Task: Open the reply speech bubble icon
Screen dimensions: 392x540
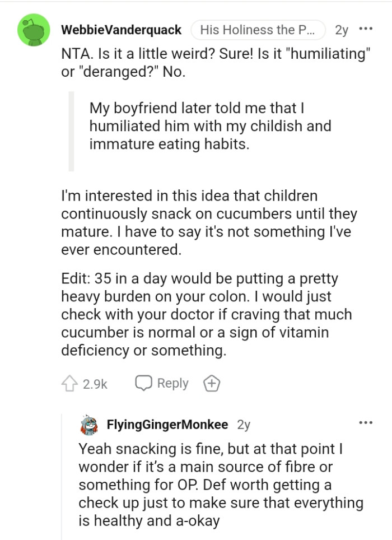Action: [x=145, y=383]
